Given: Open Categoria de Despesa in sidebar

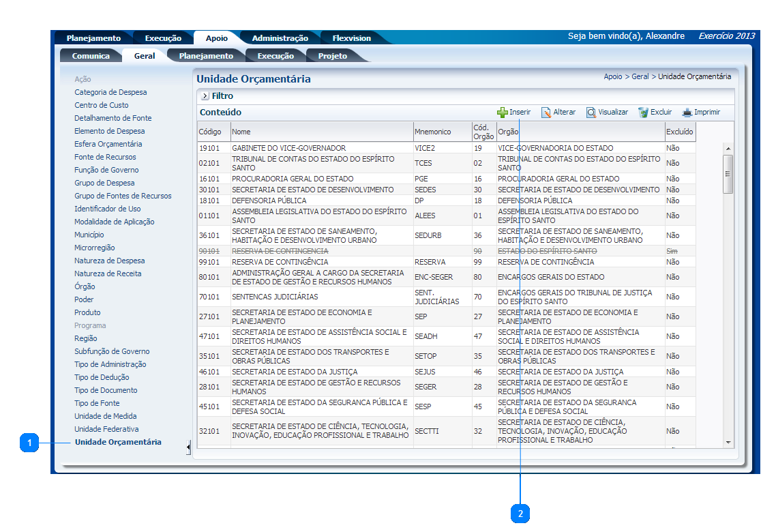Looking at the screenshot, I should point(110,92).
